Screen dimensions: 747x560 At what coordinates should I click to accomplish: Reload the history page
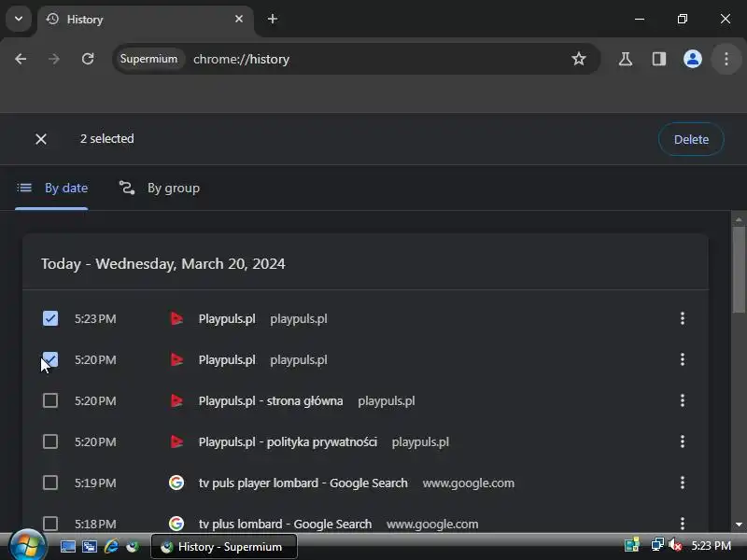click(x=88, y=59)
